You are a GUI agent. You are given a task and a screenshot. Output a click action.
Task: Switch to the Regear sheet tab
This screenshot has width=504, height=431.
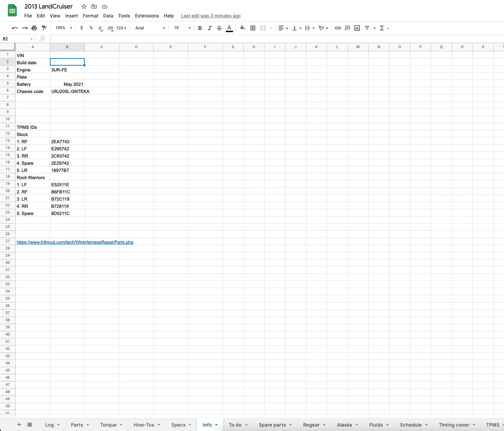pyautogui.click(x=311, y=425)
